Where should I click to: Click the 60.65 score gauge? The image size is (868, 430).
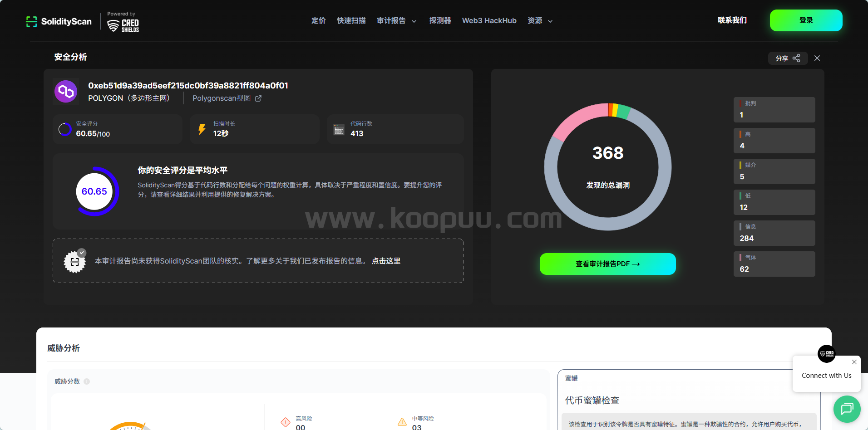click(94, 191)
